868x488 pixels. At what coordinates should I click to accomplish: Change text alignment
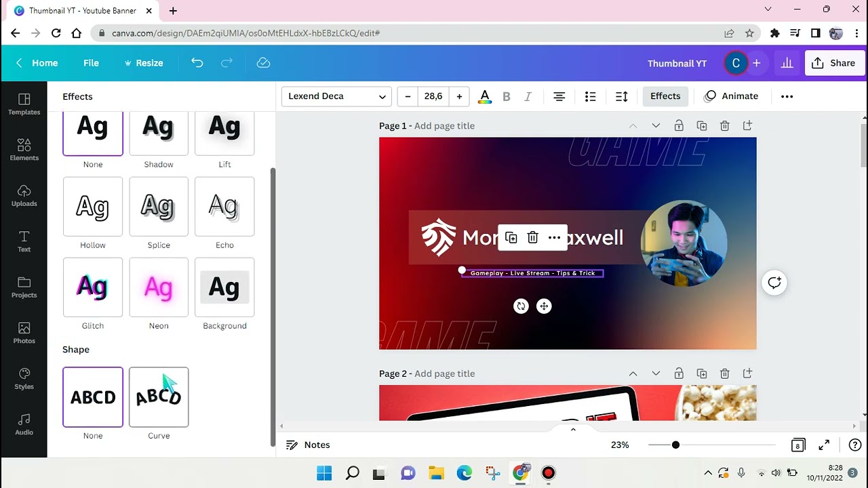[559, 96]
